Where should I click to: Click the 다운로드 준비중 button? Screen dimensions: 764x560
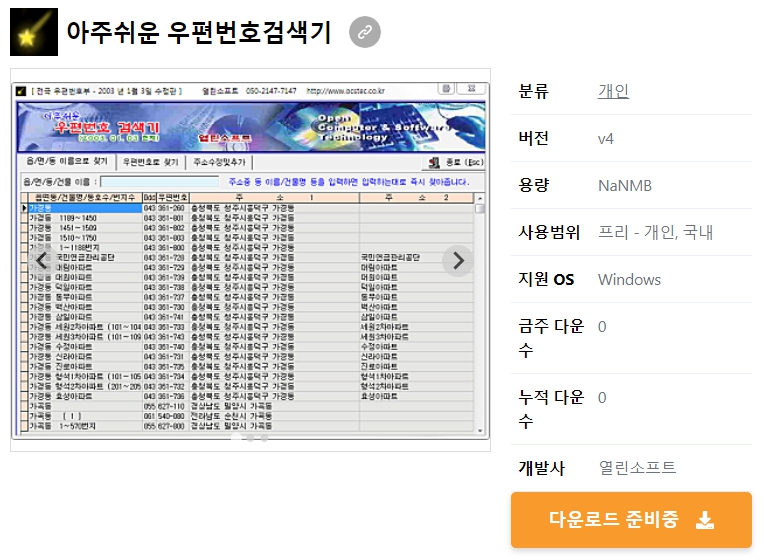click(631, 520)
